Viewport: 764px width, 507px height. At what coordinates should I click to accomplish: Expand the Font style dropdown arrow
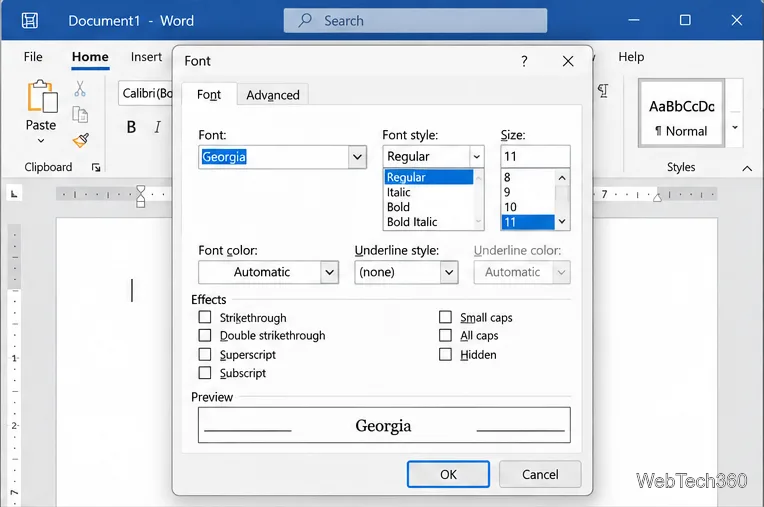(x=477, y=157)
